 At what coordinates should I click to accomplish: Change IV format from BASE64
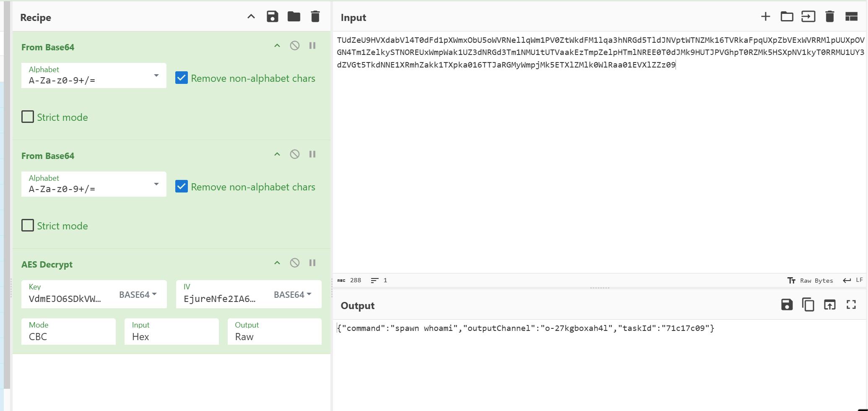pyautogui.click(x=292, y=295)
